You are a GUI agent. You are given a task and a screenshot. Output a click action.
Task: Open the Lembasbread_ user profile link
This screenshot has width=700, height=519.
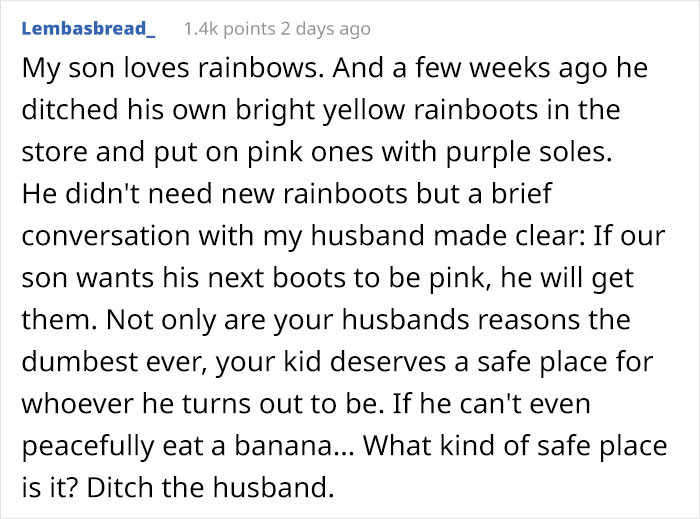click(88, 29)
